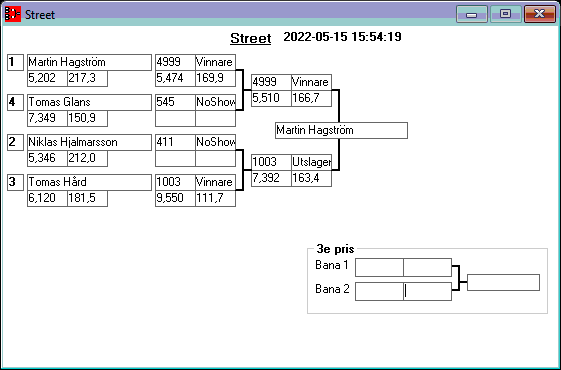This screenshot has height=370, width=561.
Task: Click the 545 number cell
Action: click(x=175, y=102)
